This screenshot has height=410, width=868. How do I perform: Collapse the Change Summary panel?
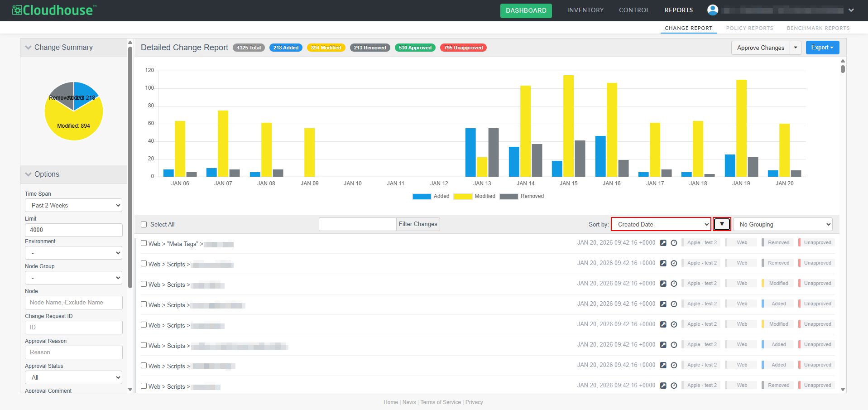29,48
